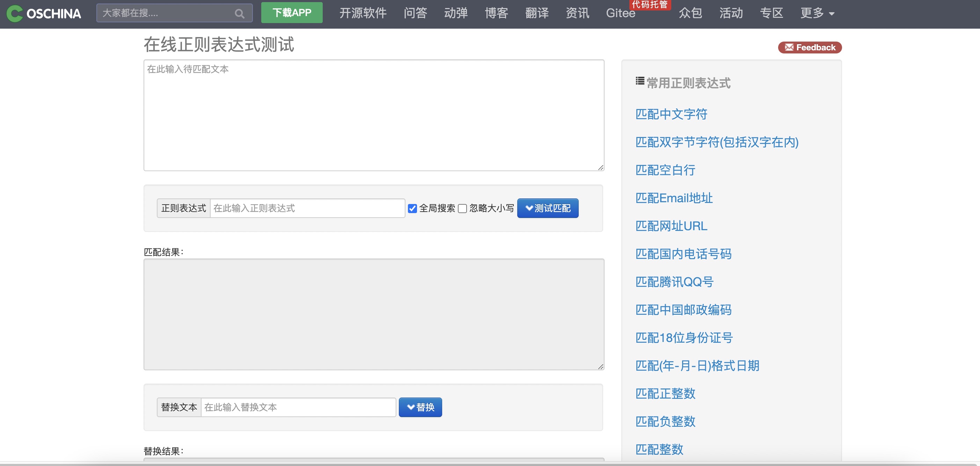Open the 活动 nav item
Image resolution: width=980 pixels, height=466 pixels.
point(731,13)
